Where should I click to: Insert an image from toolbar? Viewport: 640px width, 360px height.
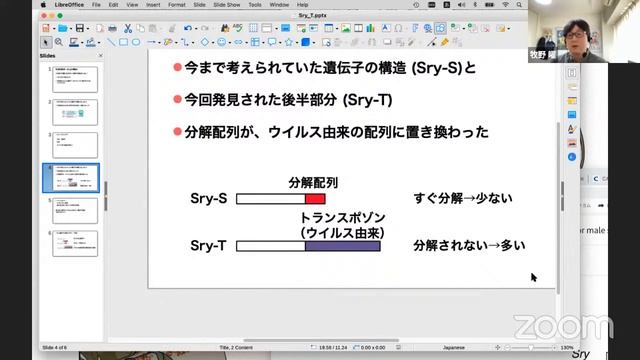click(346, 28)
